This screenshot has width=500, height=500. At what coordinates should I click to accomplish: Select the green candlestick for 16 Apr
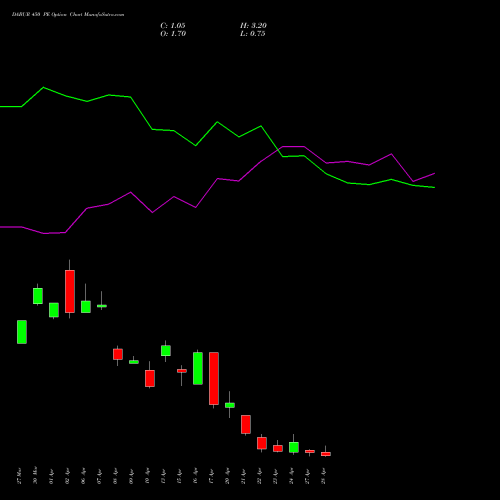198,368
